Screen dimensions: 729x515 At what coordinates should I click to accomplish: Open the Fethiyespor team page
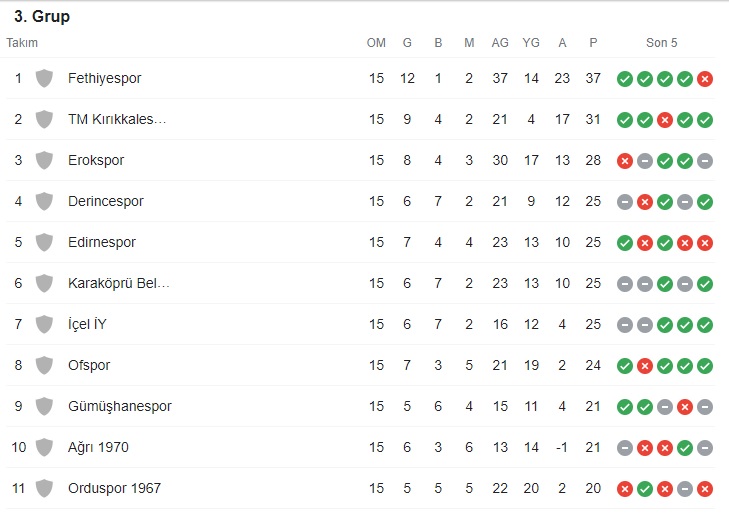[x=105, y=78]
